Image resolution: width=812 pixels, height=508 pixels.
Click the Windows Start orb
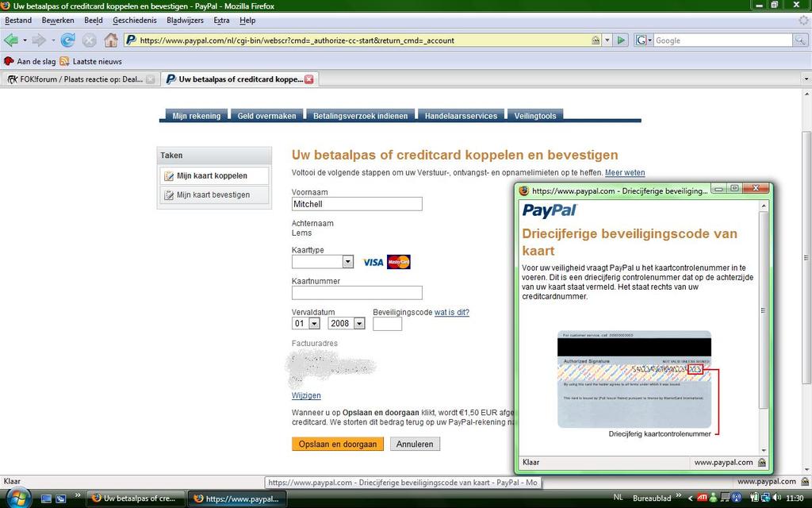pyautogui.click(x=16, y=498)
